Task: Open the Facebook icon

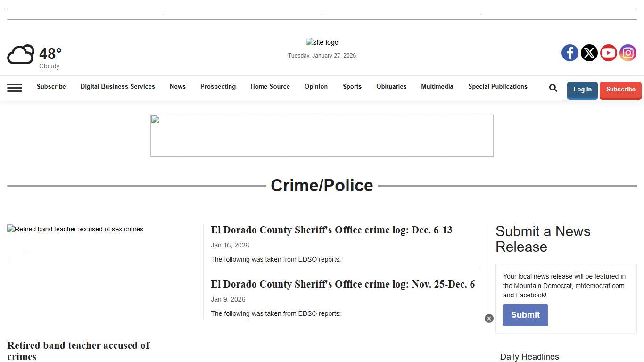Action: click(570, 52)
